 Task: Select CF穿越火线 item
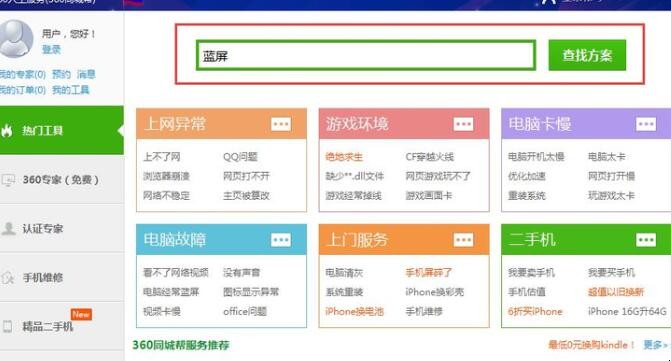point(430,157)
